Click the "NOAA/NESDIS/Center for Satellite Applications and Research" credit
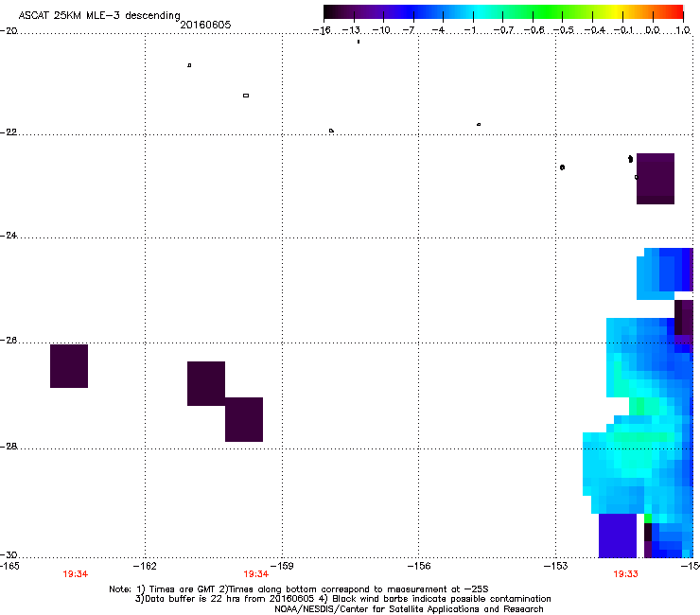 point(409,609)
